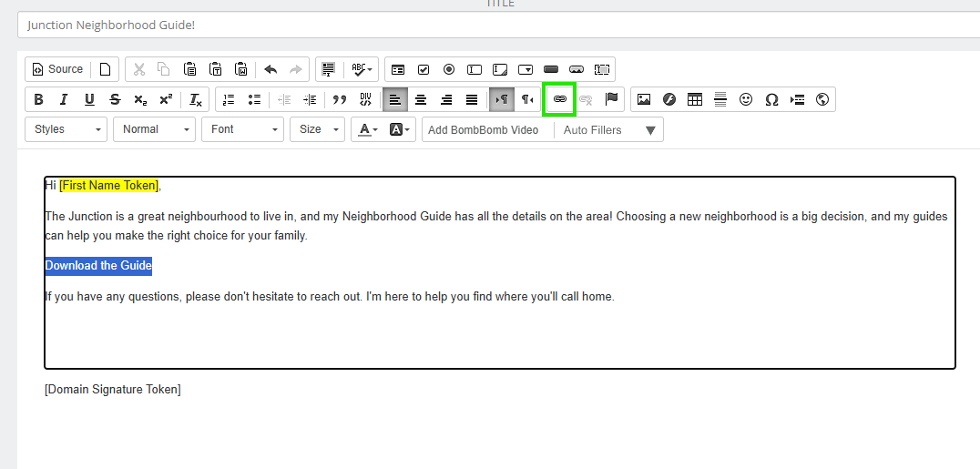Expand the Font dropdown
Screen dimensions: 980x469
click(x=242, y=129)
